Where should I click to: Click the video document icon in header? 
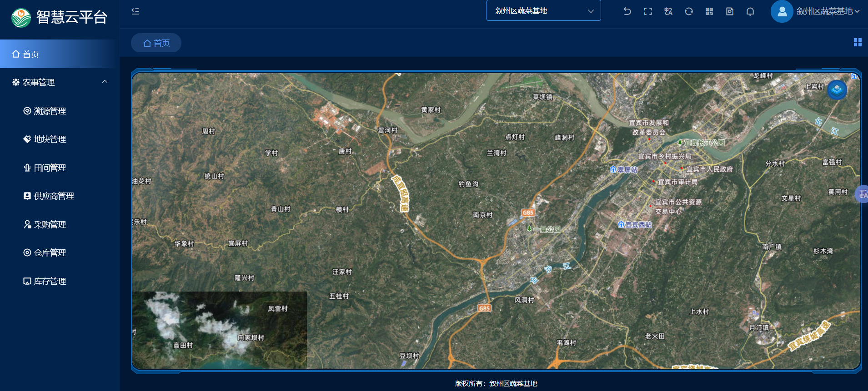point(730,11)
